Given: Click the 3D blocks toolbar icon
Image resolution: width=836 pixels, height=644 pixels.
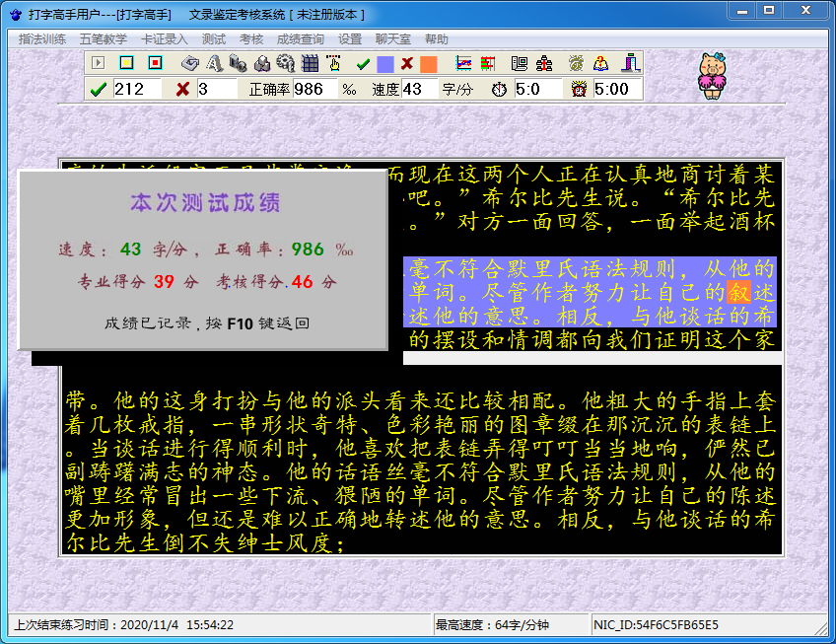Looking at the screenshot, I should 262,63.
